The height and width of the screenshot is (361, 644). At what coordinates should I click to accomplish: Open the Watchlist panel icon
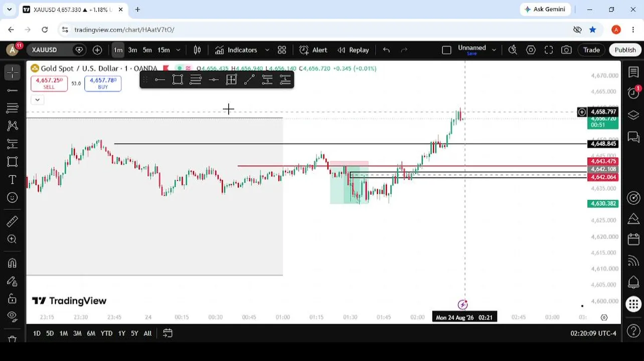click(x=633, y=73)
